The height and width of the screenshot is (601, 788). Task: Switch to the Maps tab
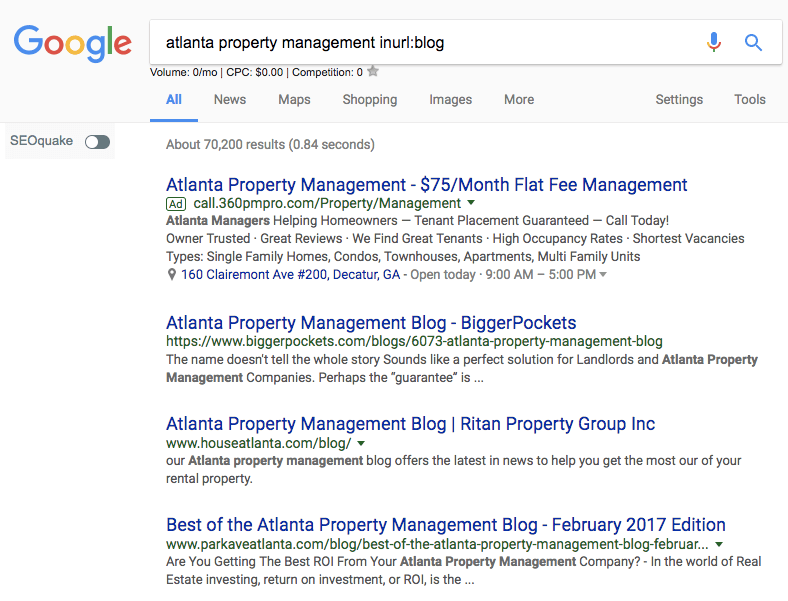pyautogui.click(x=294, y=99)
